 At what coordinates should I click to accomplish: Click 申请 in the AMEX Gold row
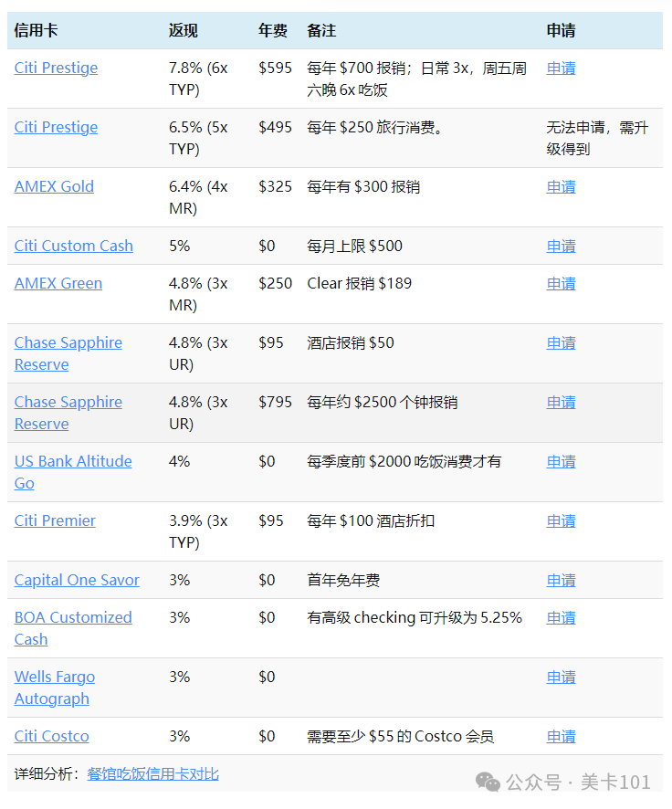pyautogui.click(x=562, y=187)
